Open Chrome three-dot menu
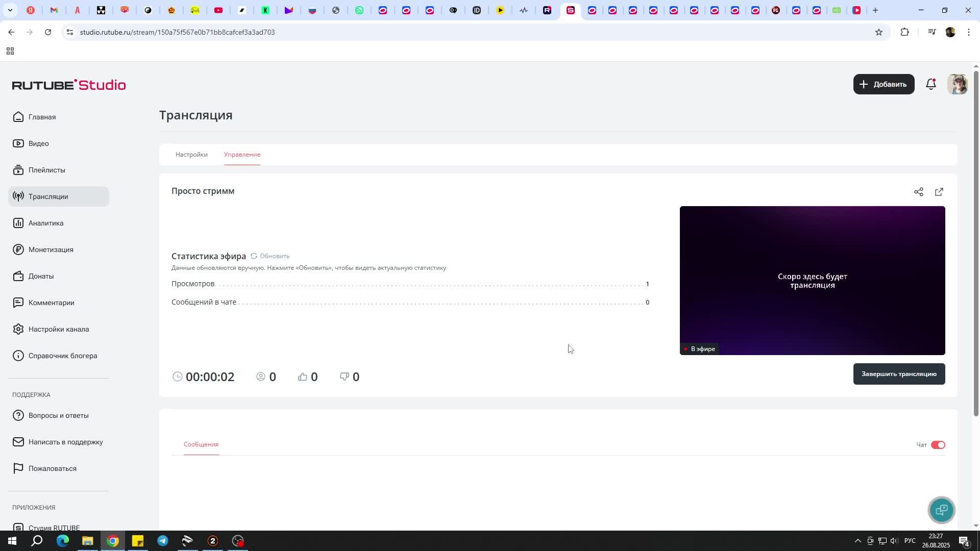This screenshot has width=980, height=551. pyautogui.click(x=968, y=32)
